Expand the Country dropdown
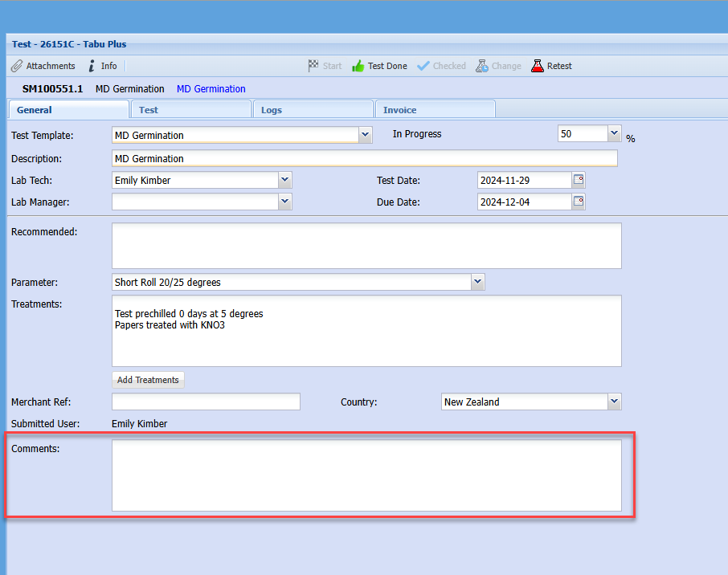 click(614, 402)
